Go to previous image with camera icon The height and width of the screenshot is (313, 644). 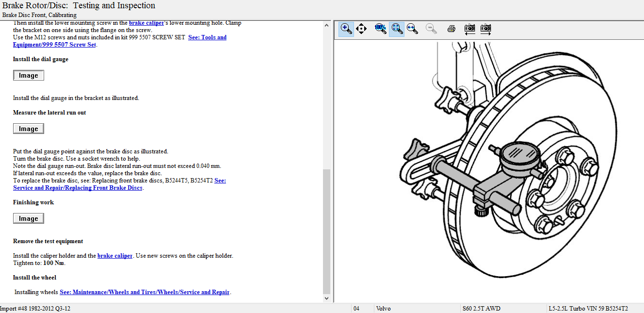(x=469, y=29)
